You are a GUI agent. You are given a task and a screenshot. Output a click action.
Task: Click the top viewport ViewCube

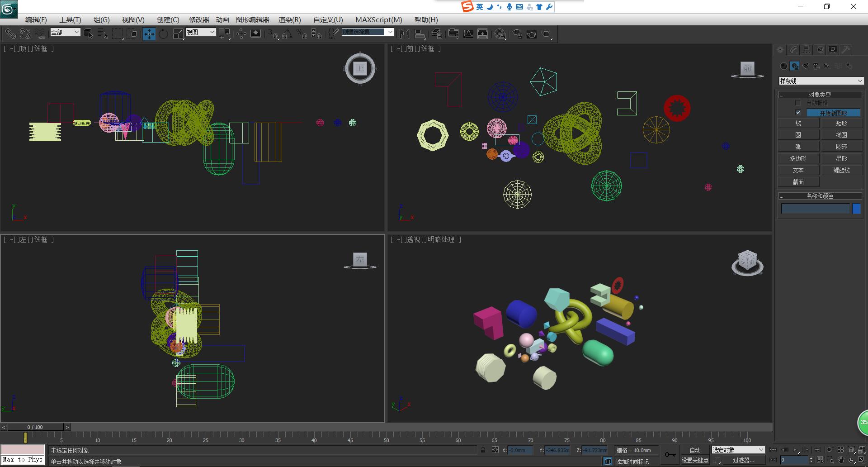[360, 69]
